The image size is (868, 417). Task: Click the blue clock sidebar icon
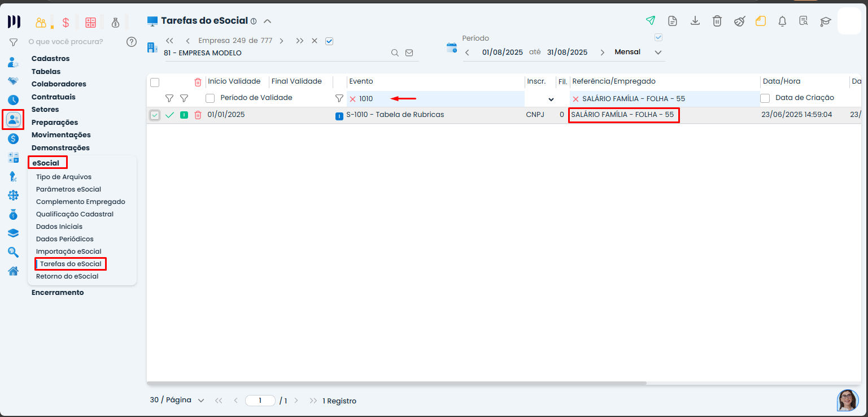[x=14, y=100]
